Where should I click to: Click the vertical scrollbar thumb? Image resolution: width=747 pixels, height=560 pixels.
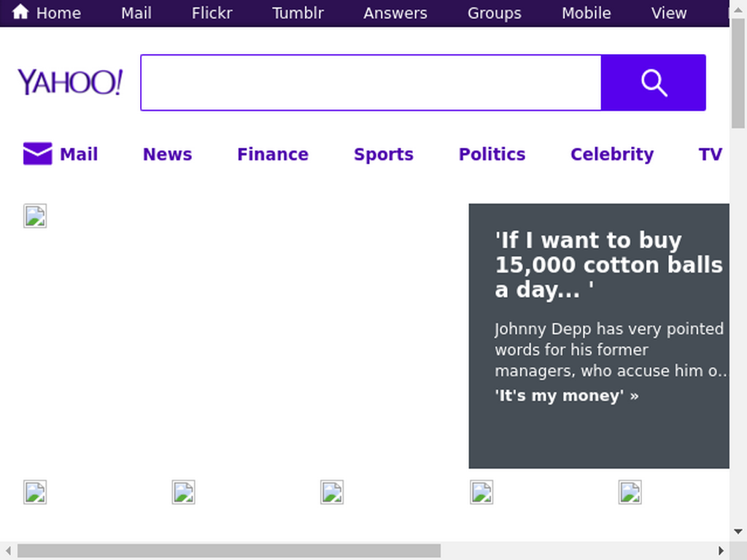[x=738, y=74]
